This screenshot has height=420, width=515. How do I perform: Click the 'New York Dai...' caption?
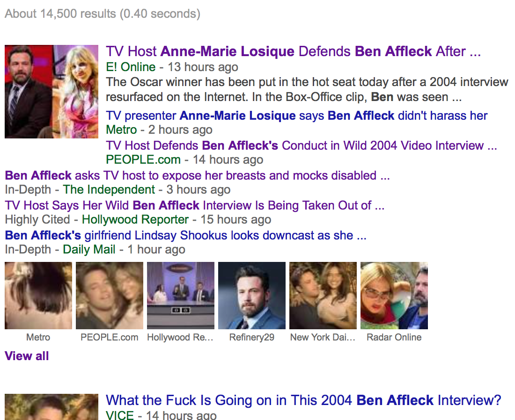[x=323, y=337]
